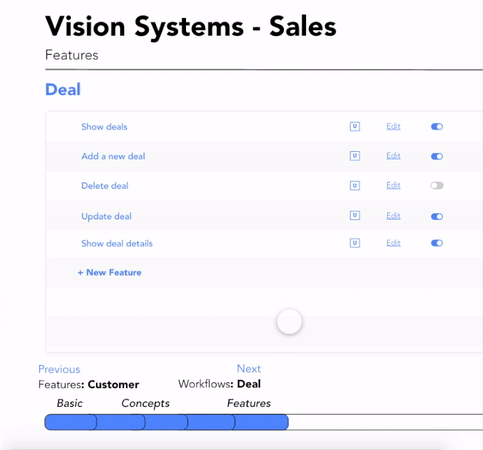This screenshot has width=483, height=450.
Task: Select the Features step label
Action: (249, 403)
